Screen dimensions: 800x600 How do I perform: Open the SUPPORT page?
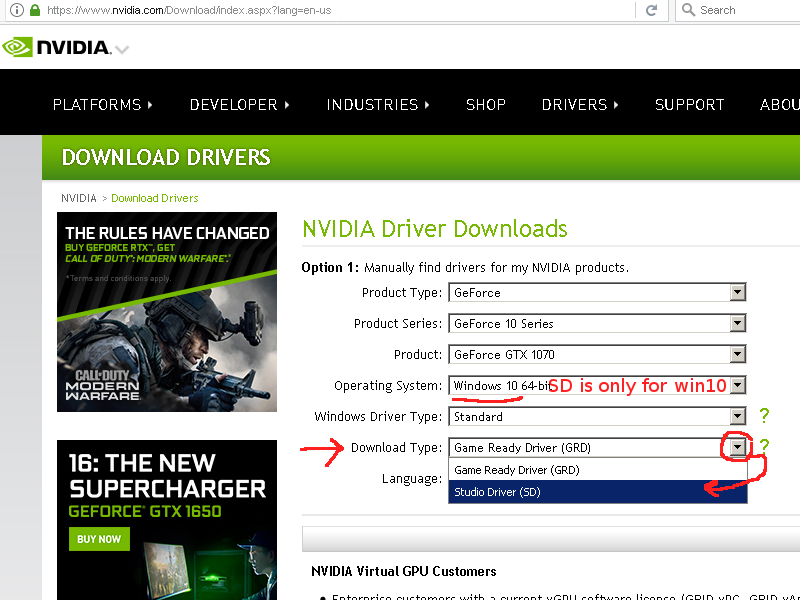(689, 105)
